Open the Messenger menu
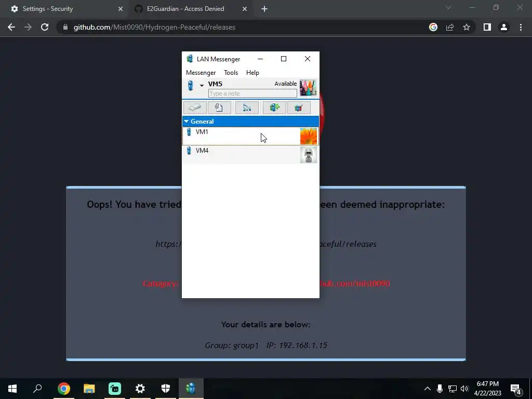 click(201, 73)
